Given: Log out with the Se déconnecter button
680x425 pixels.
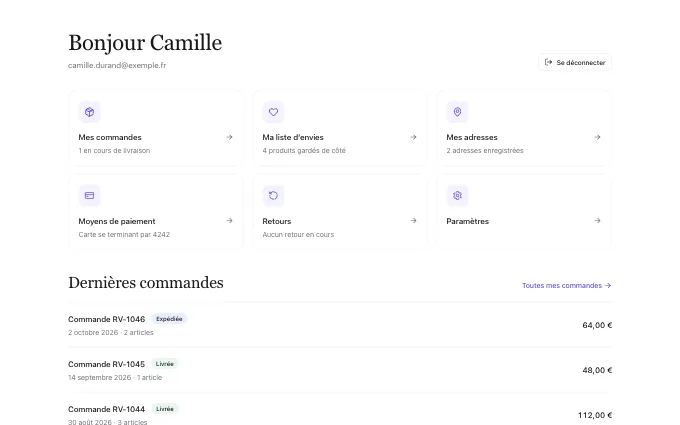Looking at the screenshot, I should point(575,62).
